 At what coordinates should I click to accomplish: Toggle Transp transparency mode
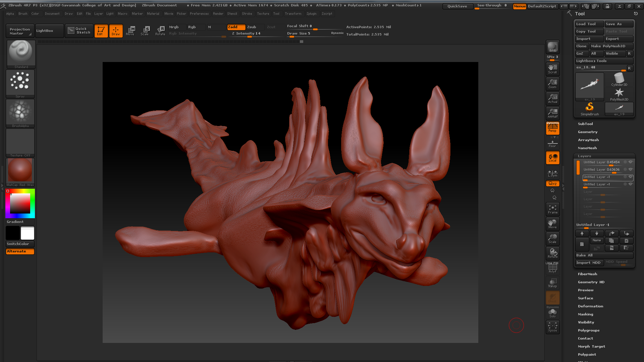tap(552, 283)
